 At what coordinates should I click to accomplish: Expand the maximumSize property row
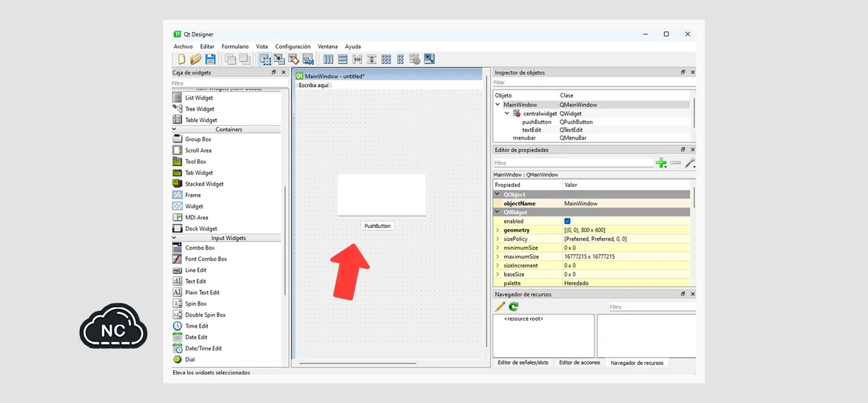497,257
